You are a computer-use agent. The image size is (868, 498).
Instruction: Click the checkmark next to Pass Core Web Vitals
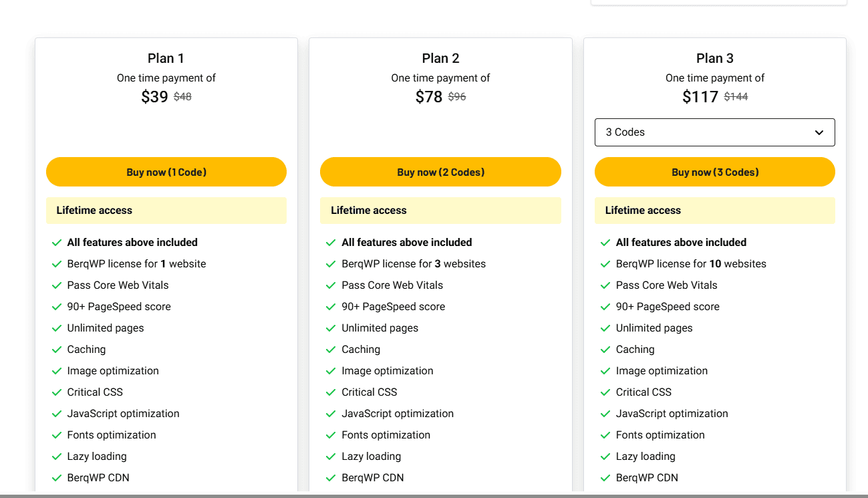(57, 285)
